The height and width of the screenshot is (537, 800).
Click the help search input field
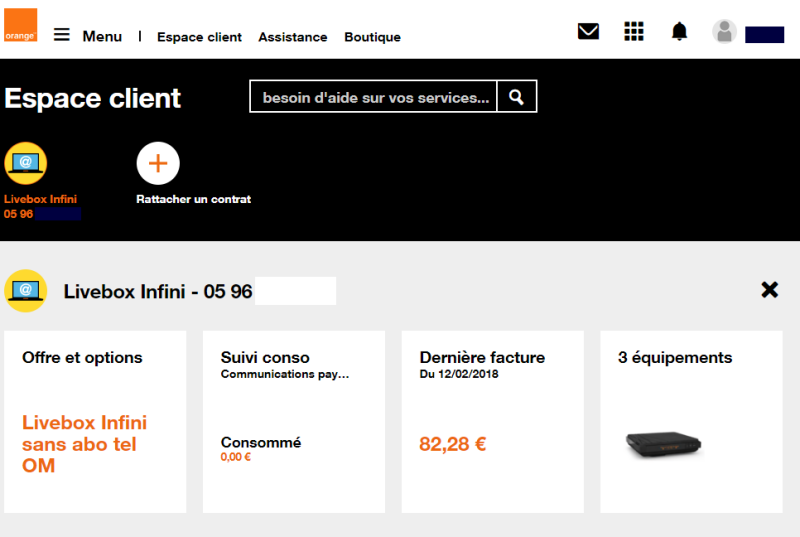click(373, 96)
